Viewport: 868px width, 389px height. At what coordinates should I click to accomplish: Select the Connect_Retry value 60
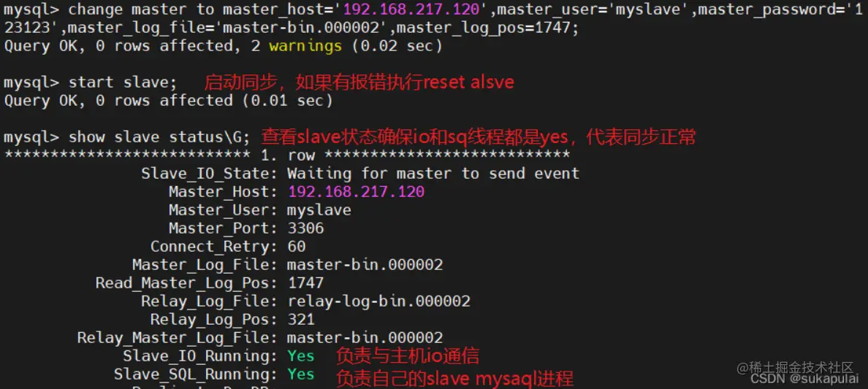[x=297, y=247]
